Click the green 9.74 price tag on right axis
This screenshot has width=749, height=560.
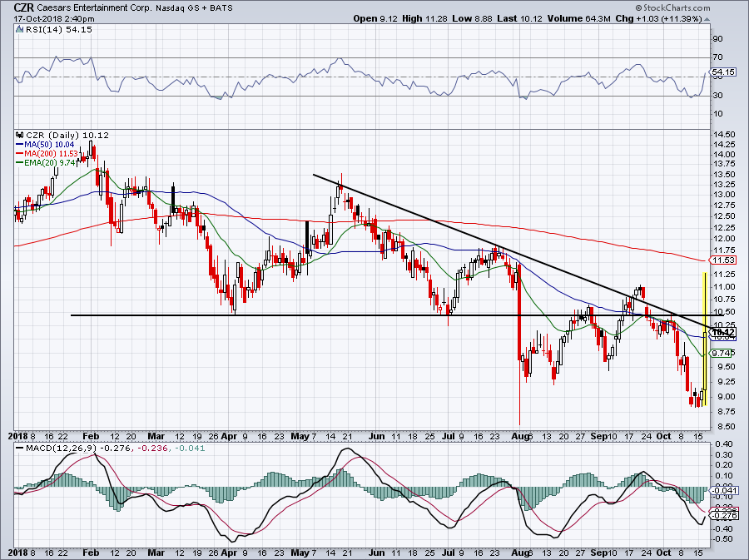tap(722, 354)
